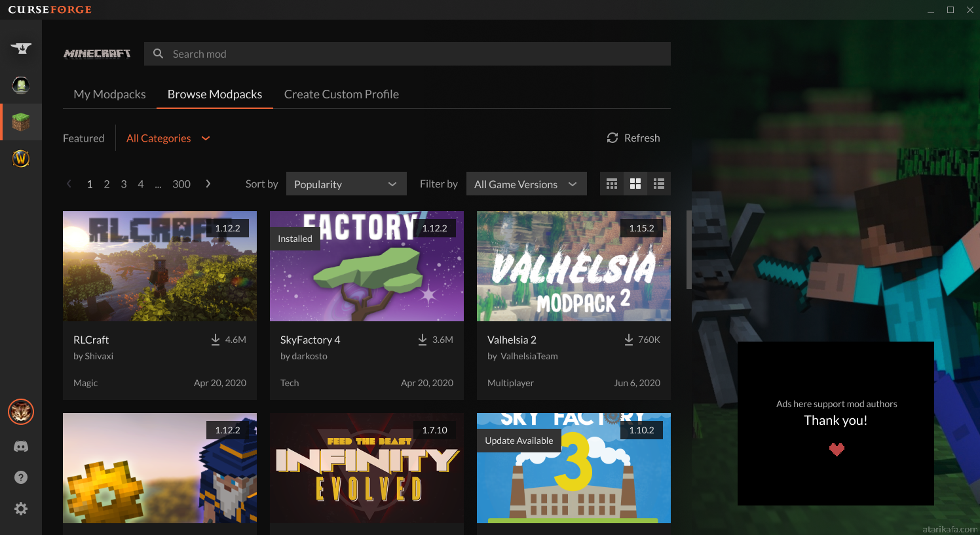Image resolution: width=980 pixels, height=535 pixels.
Task: Expand the All Categories dropdown
Action: 168,138
